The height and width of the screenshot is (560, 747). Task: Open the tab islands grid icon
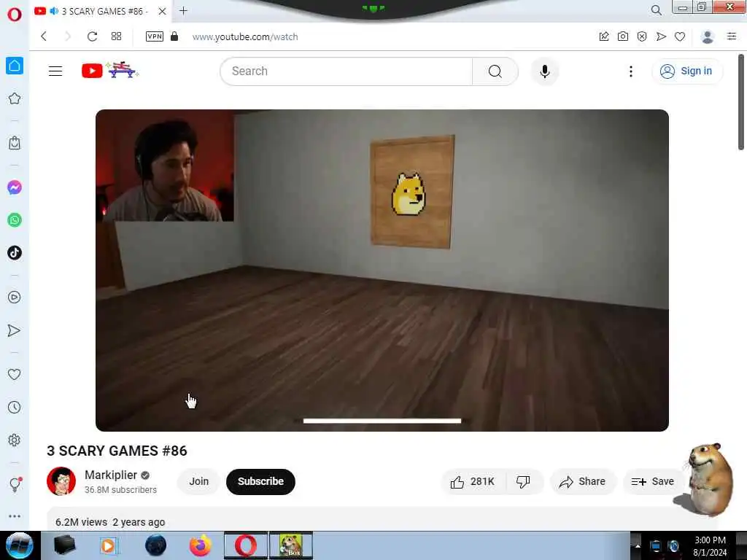click(x=116, y=36)
